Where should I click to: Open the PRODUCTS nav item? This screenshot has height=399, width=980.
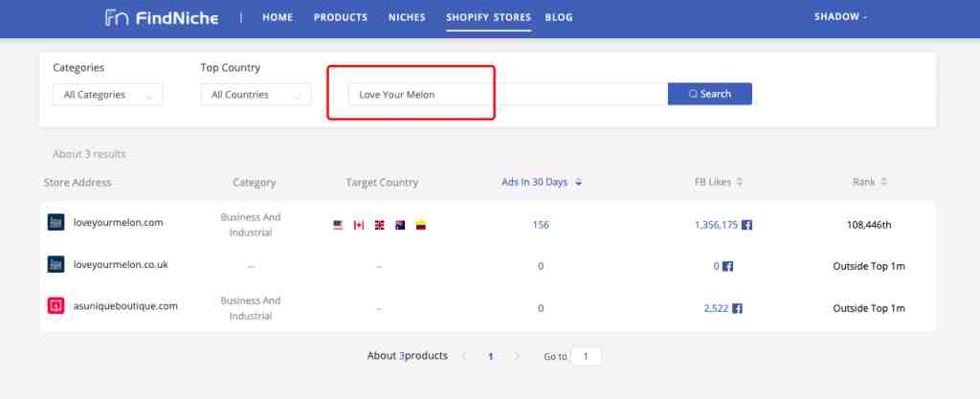point(341,17)
